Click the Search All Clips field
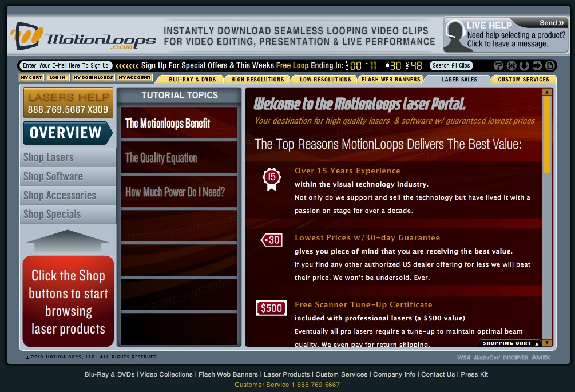Viewport: 575px width, 392px height. pos(451,66)
